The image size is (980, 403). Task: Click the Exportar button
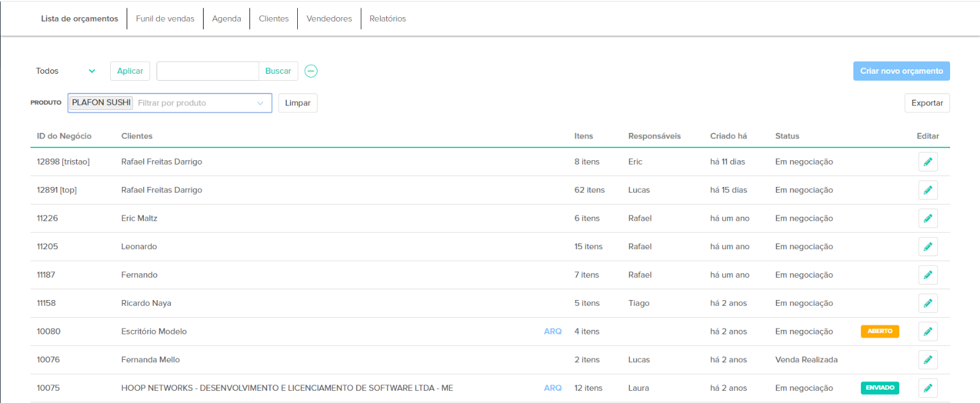click(x=927, y=103)
